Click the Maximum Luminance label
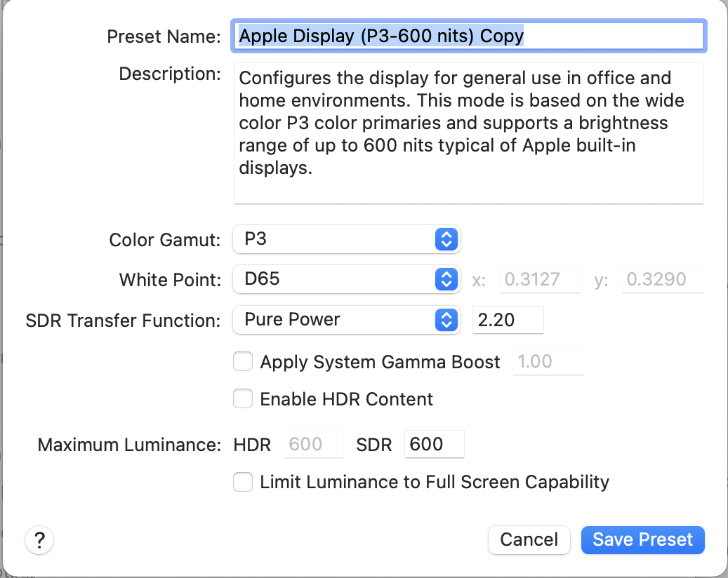This screenshot has height=578, width=728. click(x=130, y=445)
